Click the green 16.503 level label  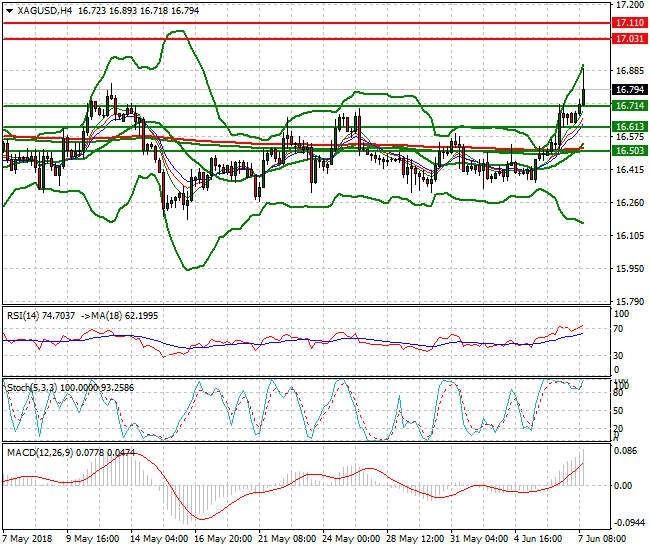tap(628, 150)
